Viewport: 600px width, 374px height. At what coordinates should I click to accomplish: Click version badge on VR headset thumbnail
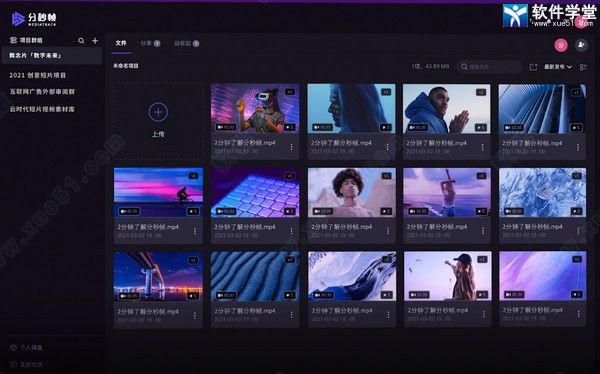tap(290, 92)
